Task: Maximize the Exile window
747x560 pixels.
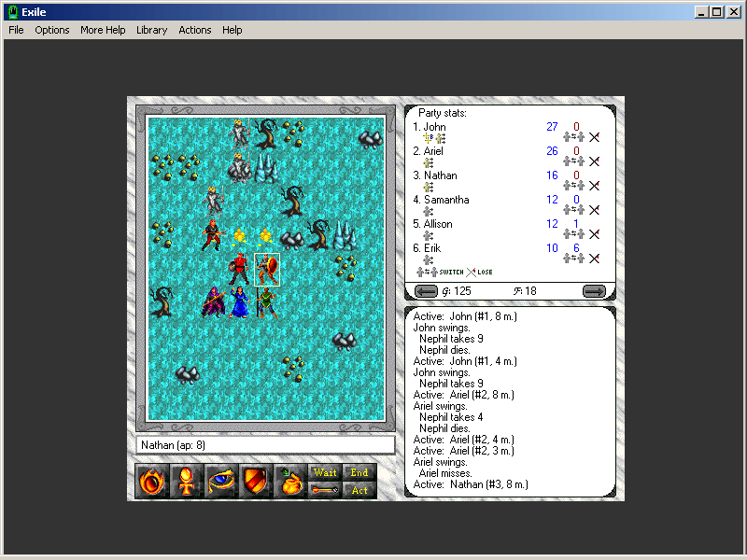Action: [716, 12]
